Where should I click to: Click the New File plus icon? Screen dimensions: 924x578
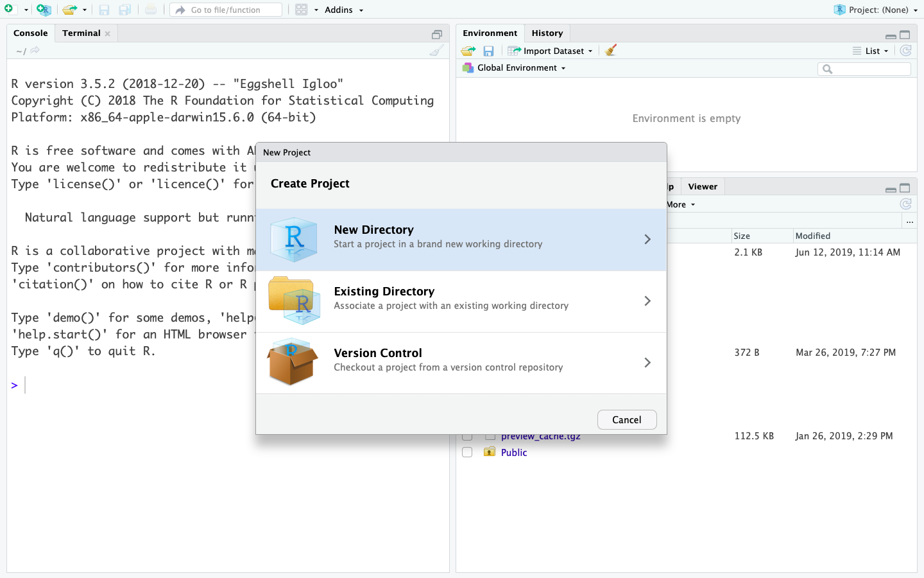[x=8, y=9]
